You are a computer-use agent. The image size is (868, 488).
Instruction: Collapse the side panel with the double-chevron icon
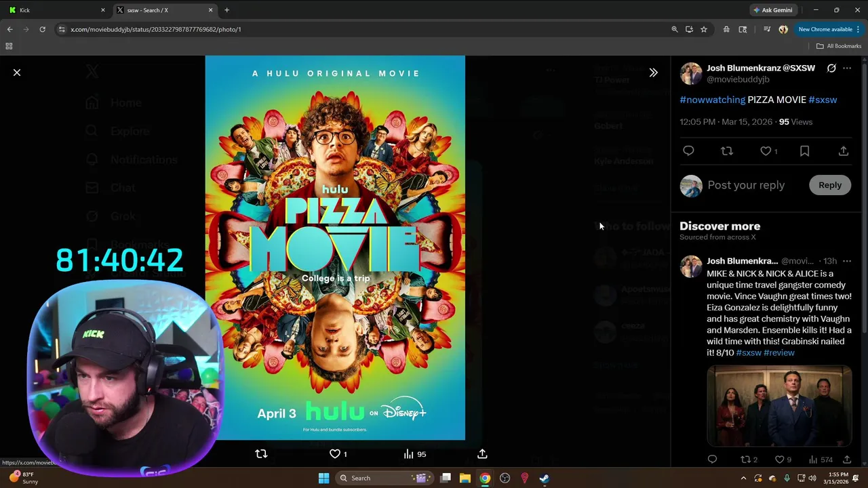point(653,73)
